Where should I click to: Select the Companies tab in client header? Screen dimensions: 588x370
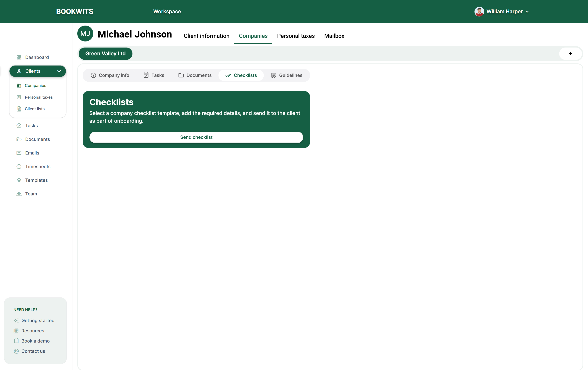[x=253, y=36]
